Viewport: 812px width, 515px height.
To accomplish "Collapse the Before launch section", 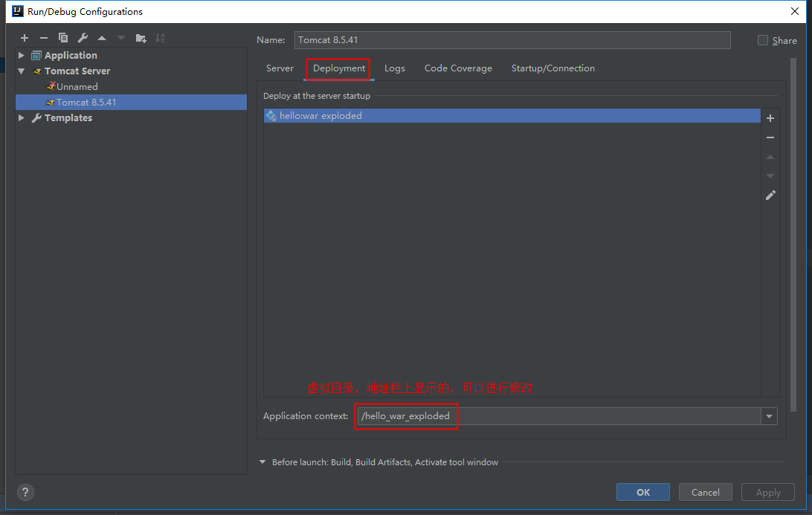I will click(x=262, y=462).
